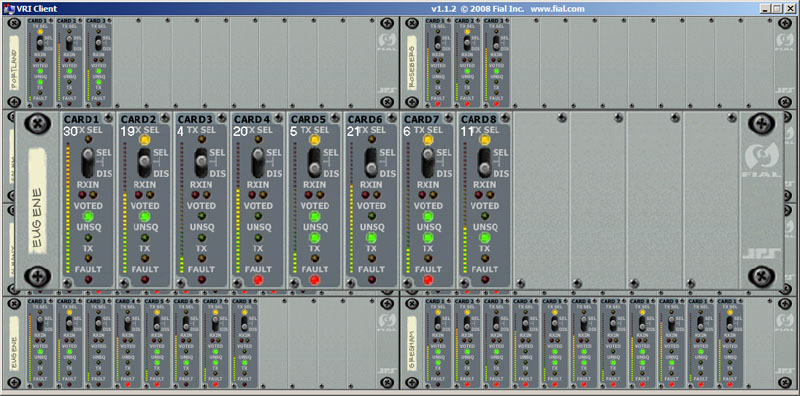Toggle SEL/DIS switch on small Eugene rack Card 6

click(x=186, y=323)
